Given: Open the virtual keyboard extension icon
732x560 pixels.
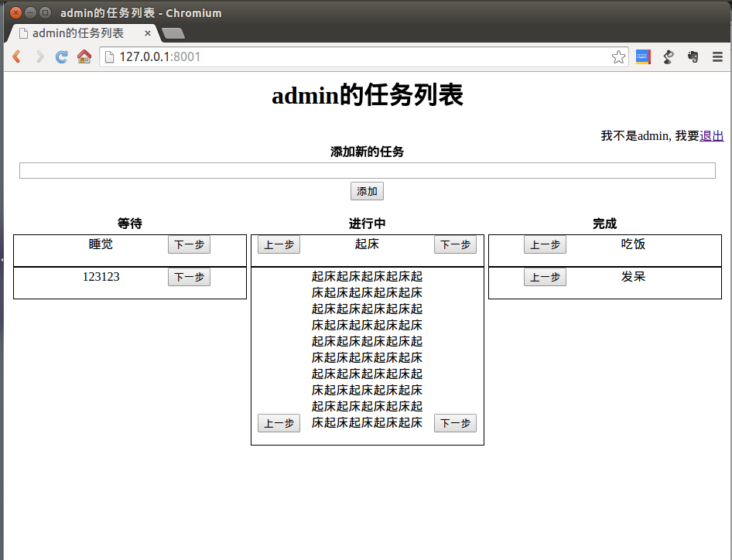Looking at the screenshot, I should (x=643, y=57).
